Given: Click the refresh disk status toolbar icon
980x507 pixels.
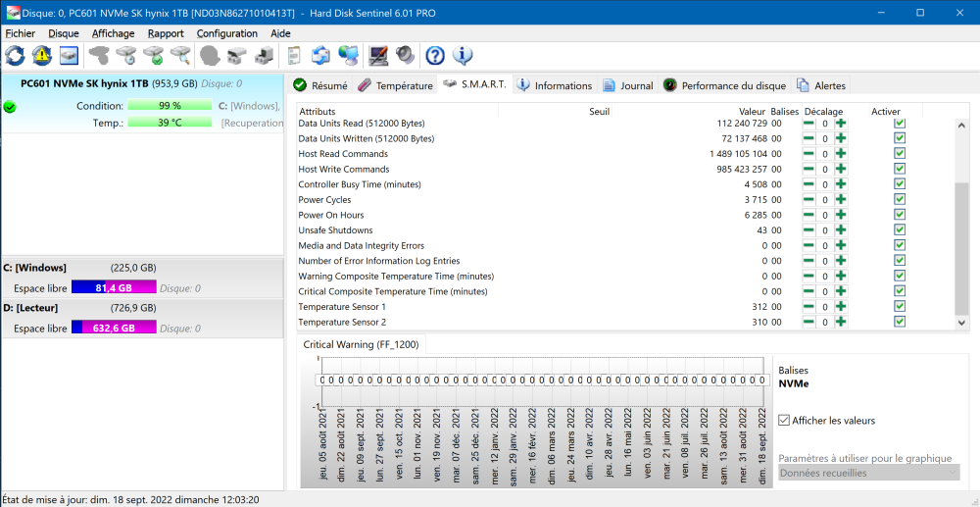Looking at the screenshot, I should [15, 55].
